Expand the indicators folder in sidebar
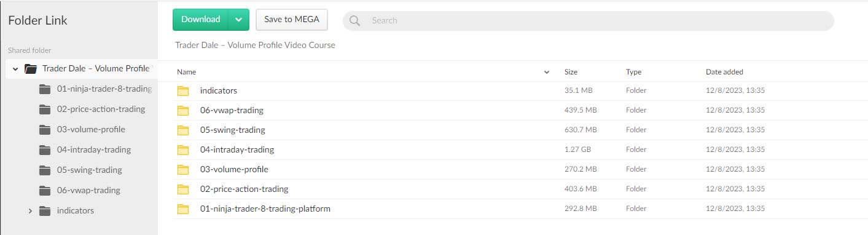868x235 pixels. pos(29,211)
